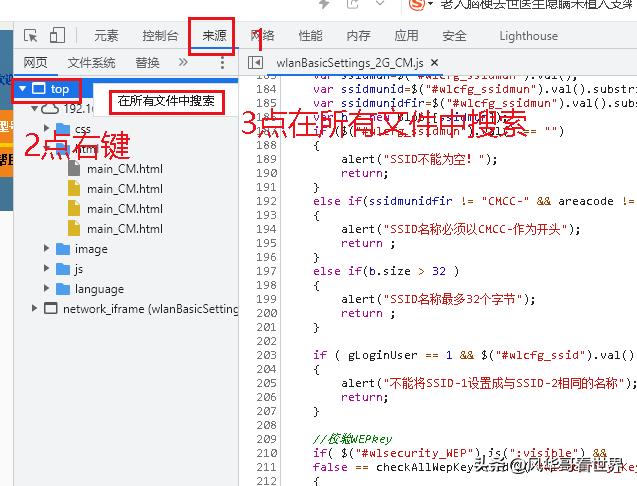This screenshot has width=637, height=486.
Task: Select the 网页 navigator tab
Action: pos(35,63)
